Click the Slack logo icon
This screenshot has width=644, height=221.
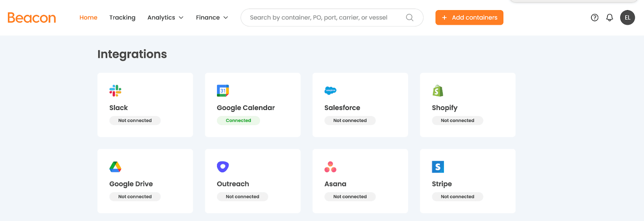[x=116, y=91]
